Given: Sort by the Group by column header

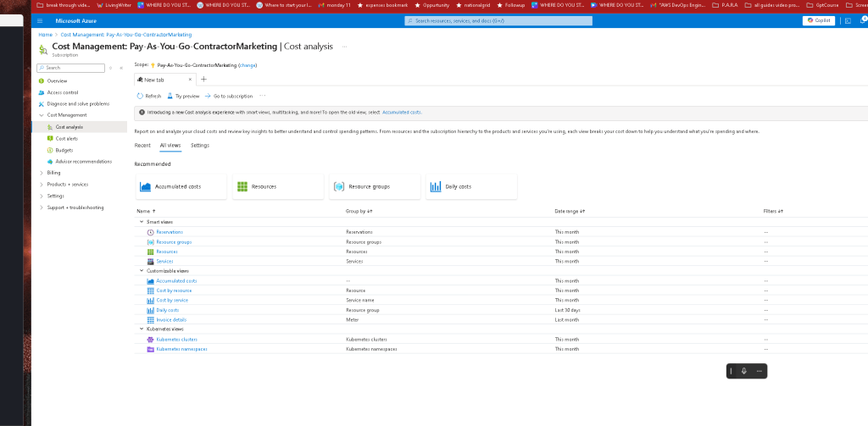Looking at the screenshot, I should [359, 211].
